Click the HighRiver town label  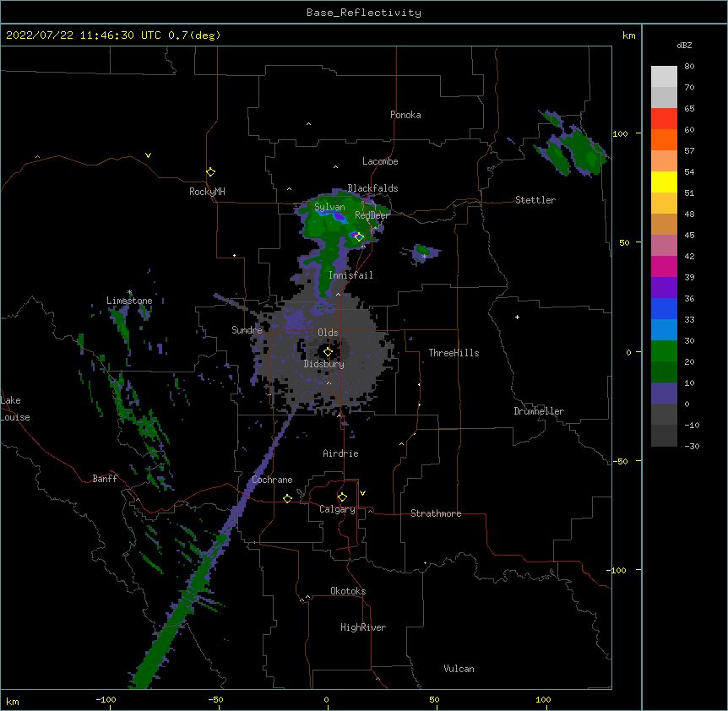click(363, 627)
